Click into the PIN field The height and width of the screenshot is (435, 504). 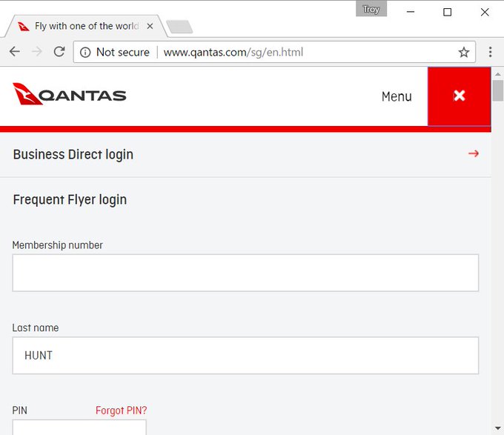click(x=79, y=428)
